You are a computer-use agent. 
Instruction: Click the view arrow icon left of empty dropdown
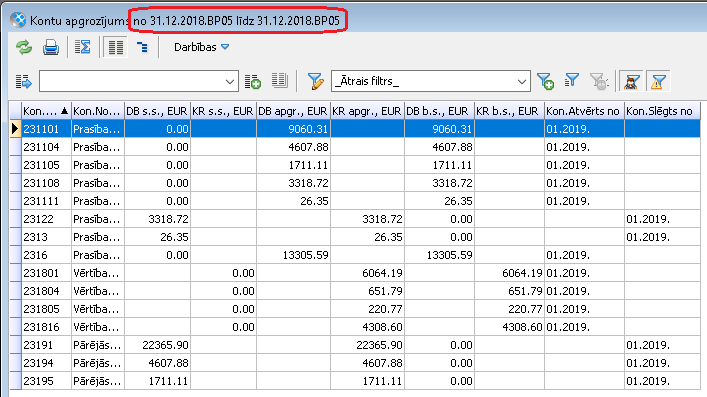pos(24,82)
